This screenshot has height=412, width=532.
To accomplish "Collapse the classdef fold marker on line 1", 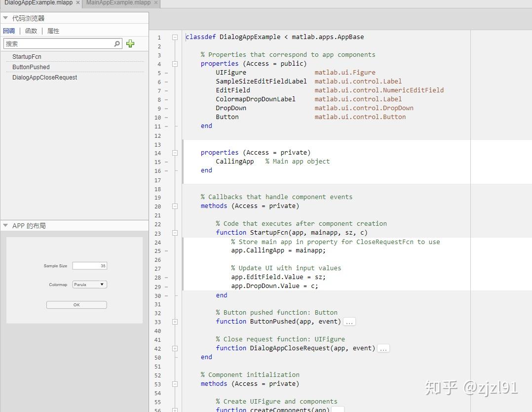I will click(x=175, y=37).
